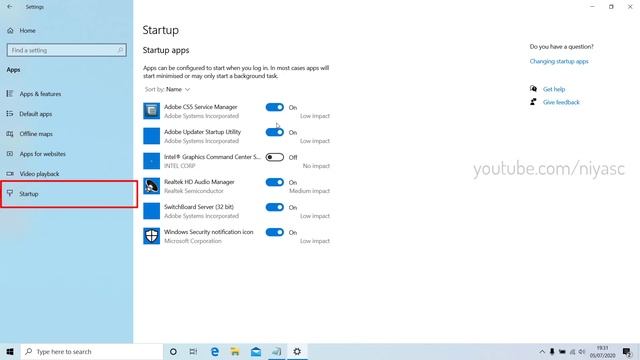Viewport: 640px width, 360px height.
Task: Click the Startup icon in sidebar
Action: (x=10, y=193)
